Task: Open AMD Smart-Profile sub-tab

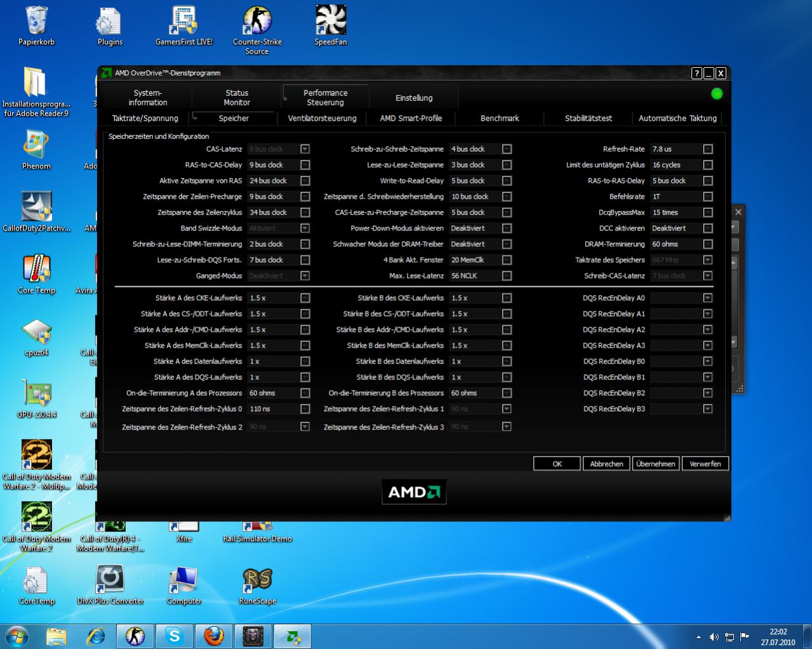Action: pos(411,119)
